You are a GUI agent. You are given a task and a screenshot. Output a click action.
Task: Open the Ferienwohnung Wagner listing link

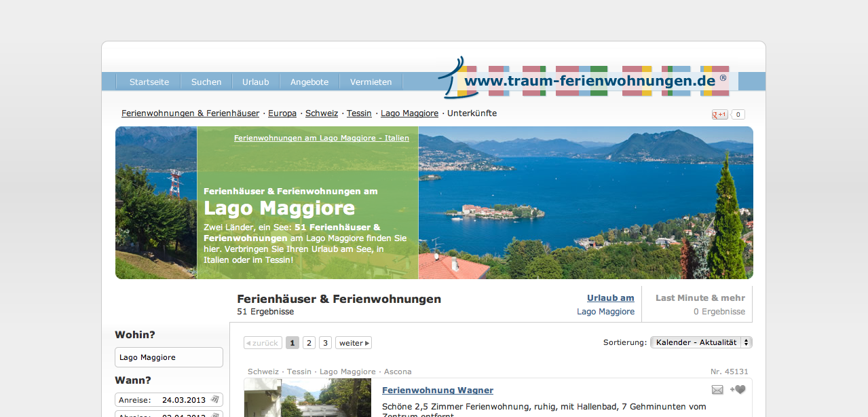pyautogui.click(x=438, y=390)
